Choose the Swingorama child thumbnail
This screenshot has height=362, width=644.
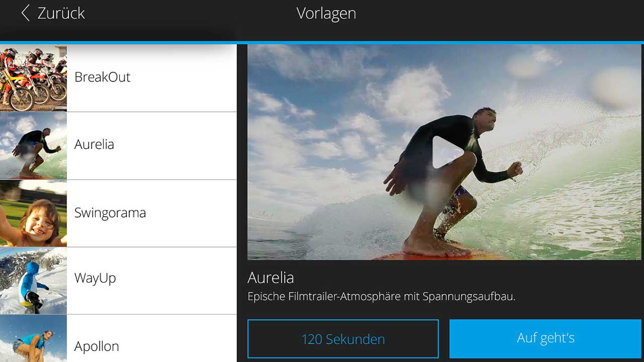33,213
